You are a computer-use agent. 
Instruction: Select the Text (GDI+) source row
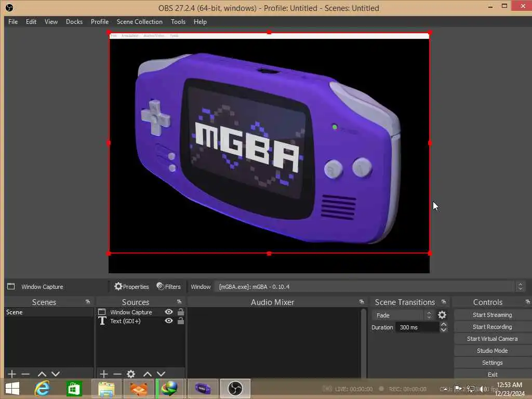[141, 321]
